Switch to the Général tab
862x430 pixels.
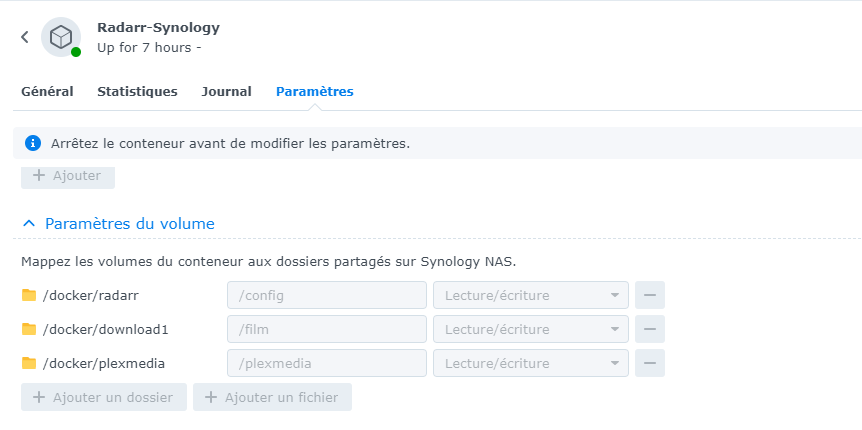click(47, 91)
